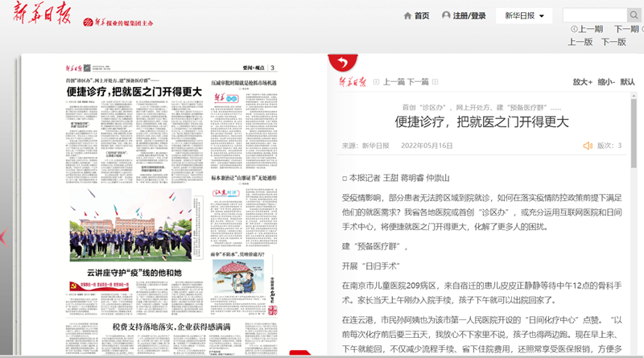644x358 pixels.
Task: Open 上一篇 previous article
Action: click(394, 82)
